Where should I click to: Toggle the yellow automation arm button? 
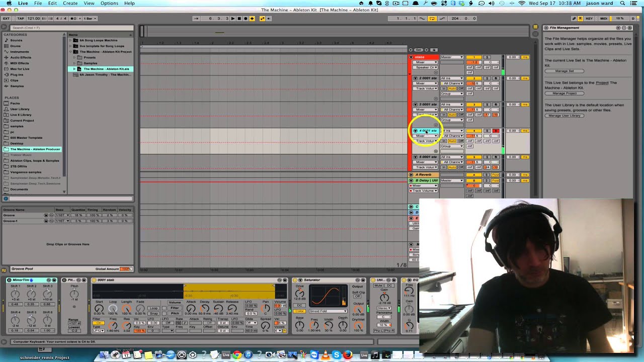click(x=263, y=19)
